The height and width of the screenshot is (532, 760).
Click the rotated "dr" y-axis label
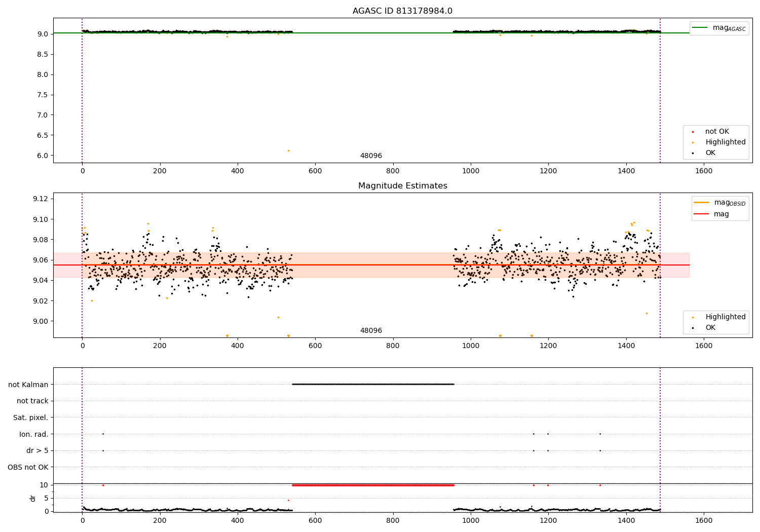coord(33,498)
